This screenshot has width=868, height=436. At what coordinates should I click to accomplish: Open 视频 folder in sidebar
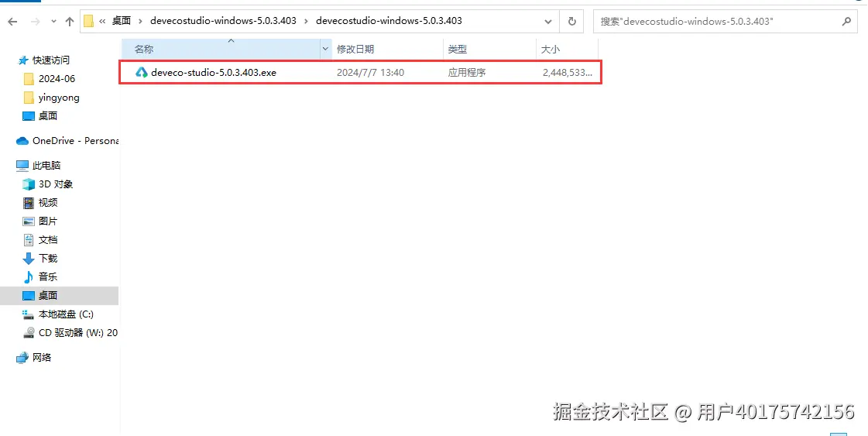pyautogui.click(x=47, y=203)
